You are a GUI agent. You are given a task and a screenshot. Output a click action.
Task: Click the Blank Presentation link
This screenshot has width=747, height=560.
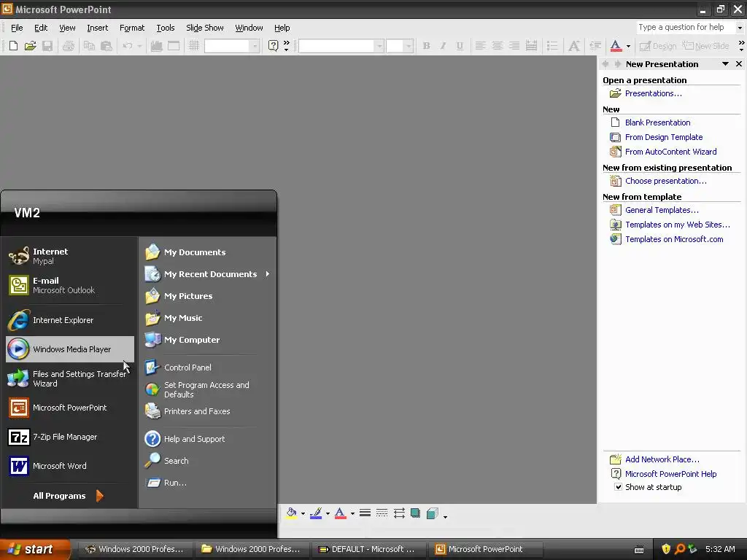coord(657,122)
